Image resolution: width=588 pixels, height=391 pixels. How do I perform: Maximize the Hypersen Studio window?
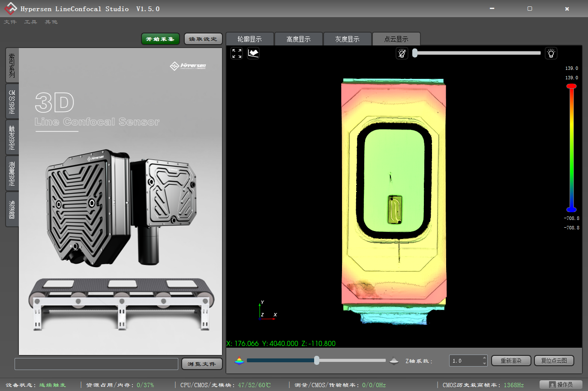coord(530,9)
